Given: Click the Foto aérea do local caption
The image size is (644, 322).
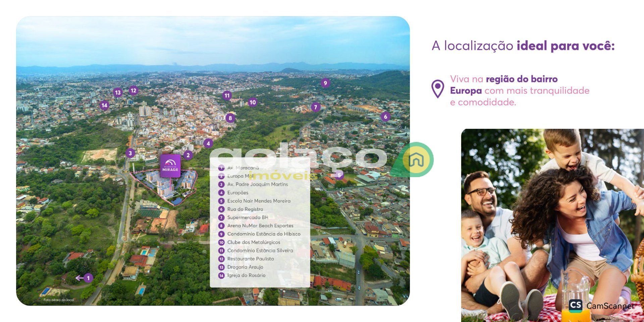Looking at the screenshot, I should pyautogui.click(x=59, y=300).
